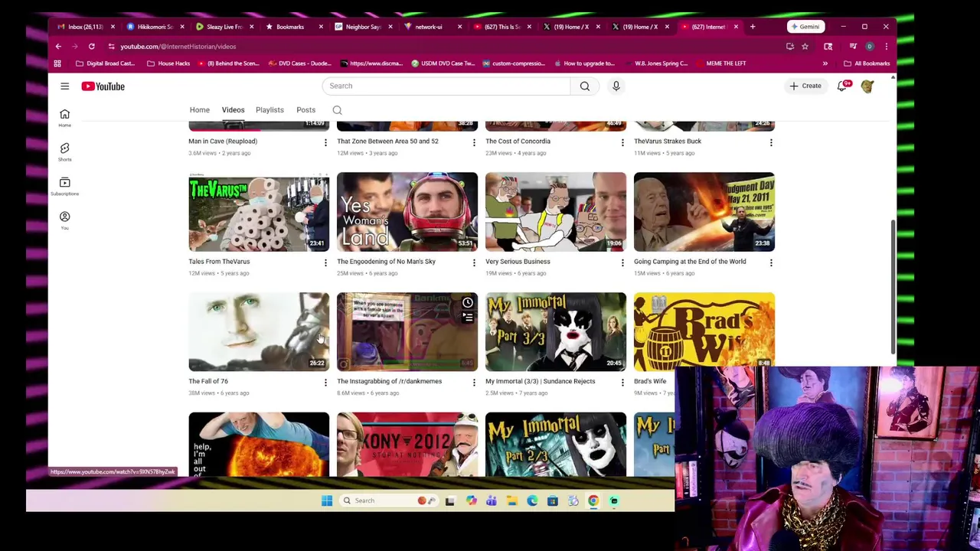The width and height of the screenshot is (980, 551).
Task: Open options for The Cost of Concordia
Action: pyautogui.click(x=622, y=142)
